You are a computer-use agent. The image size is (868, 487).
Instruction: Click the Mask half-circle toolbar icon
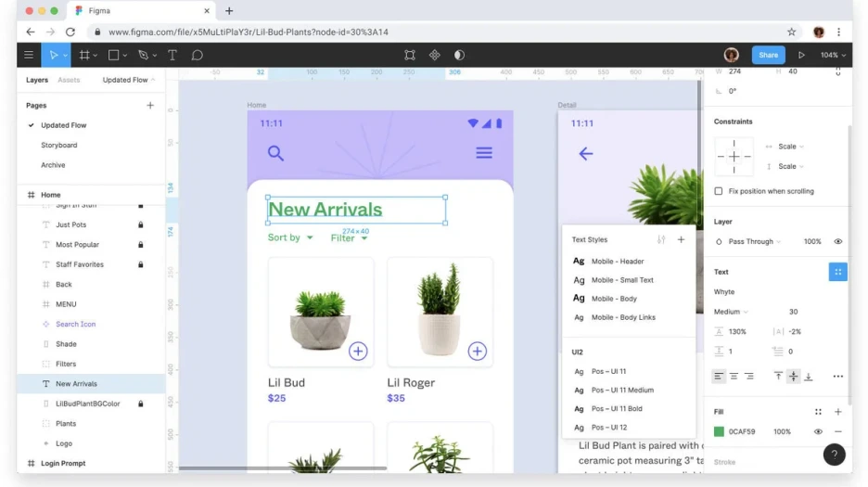pyautogui.click(x=459, y=55)
